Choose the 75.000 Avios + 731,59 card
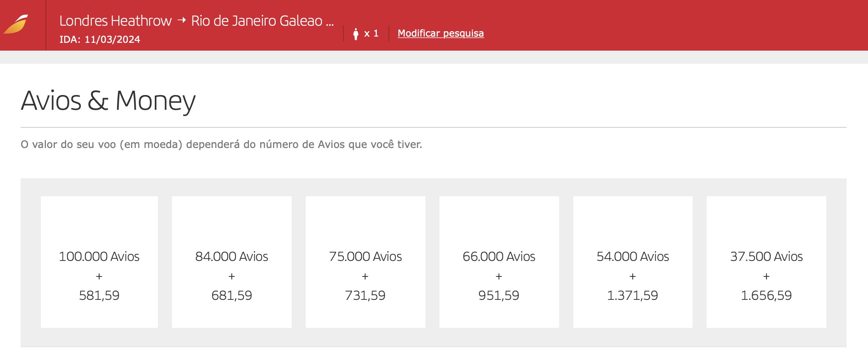The width and height of the screenshot is (868, 352). coord(366,262)
